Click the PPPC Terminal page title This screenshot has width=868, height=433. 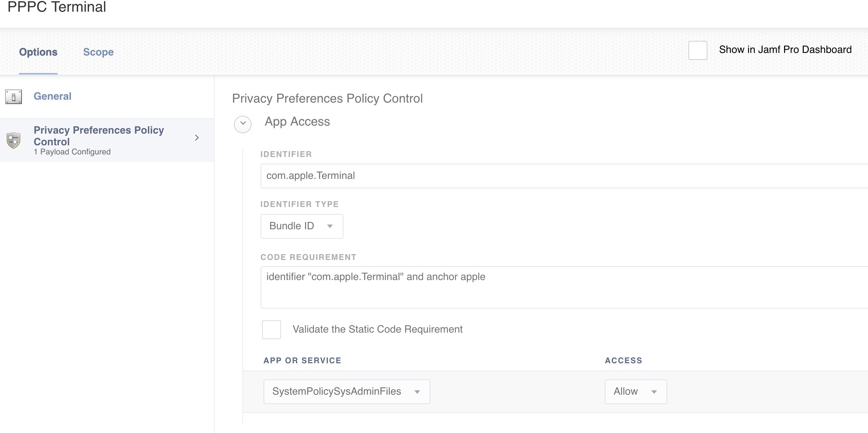(57, 7)
